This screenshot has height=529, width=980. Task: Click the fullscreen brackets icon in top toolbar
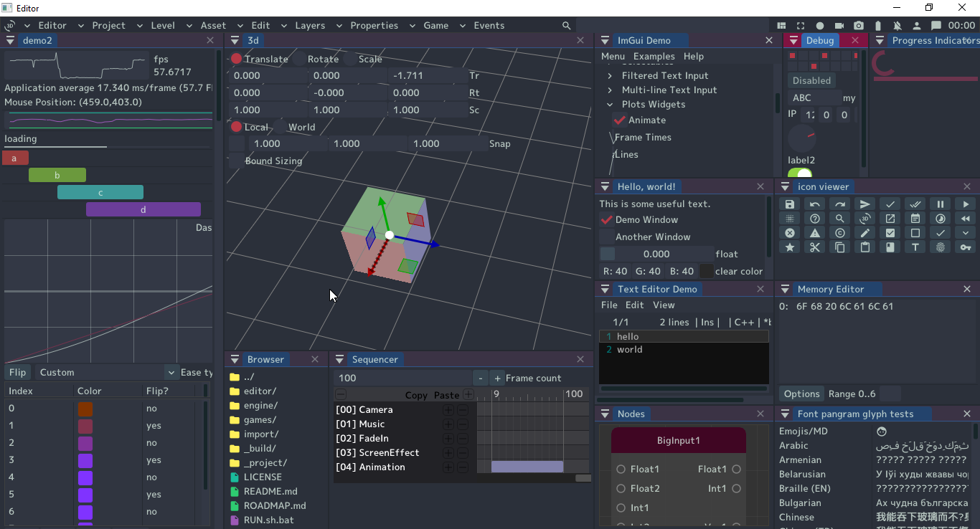pos(801,25)
